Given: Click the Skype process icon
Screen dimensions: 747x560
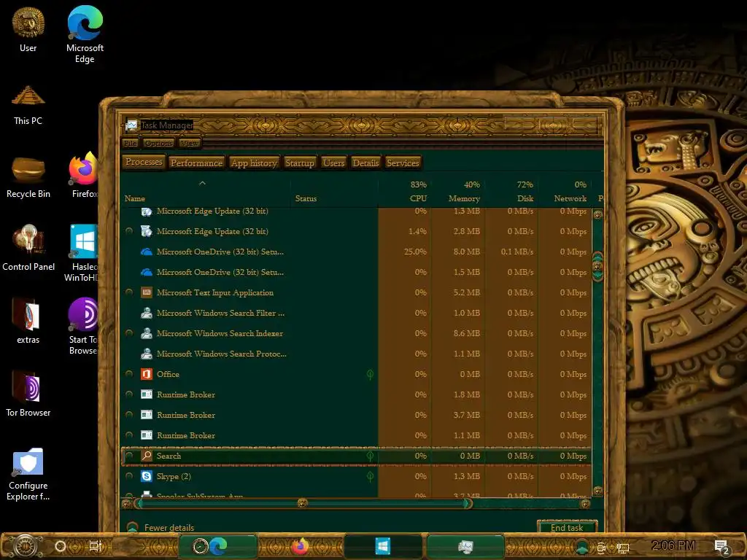Looking at the screenshot, I should [146, 476].
